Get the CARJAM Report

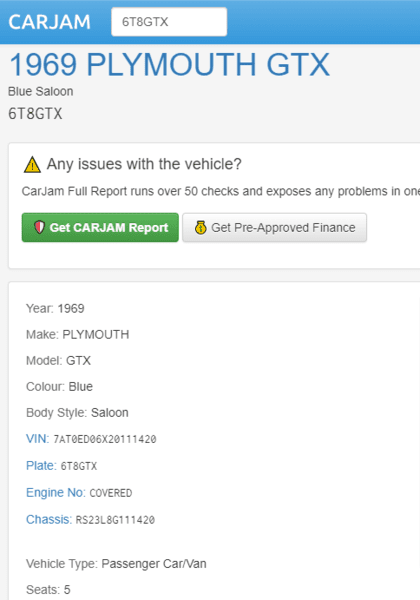100,227
